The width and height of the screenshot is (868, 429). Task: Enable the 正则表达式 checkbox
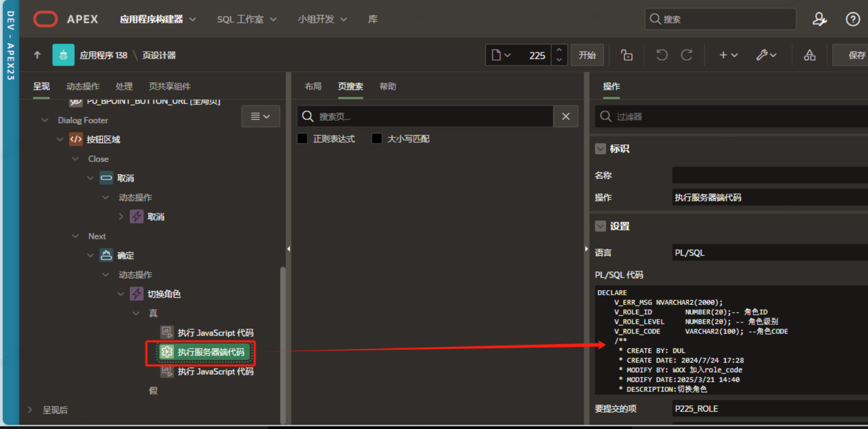click(x=302, y=139)
